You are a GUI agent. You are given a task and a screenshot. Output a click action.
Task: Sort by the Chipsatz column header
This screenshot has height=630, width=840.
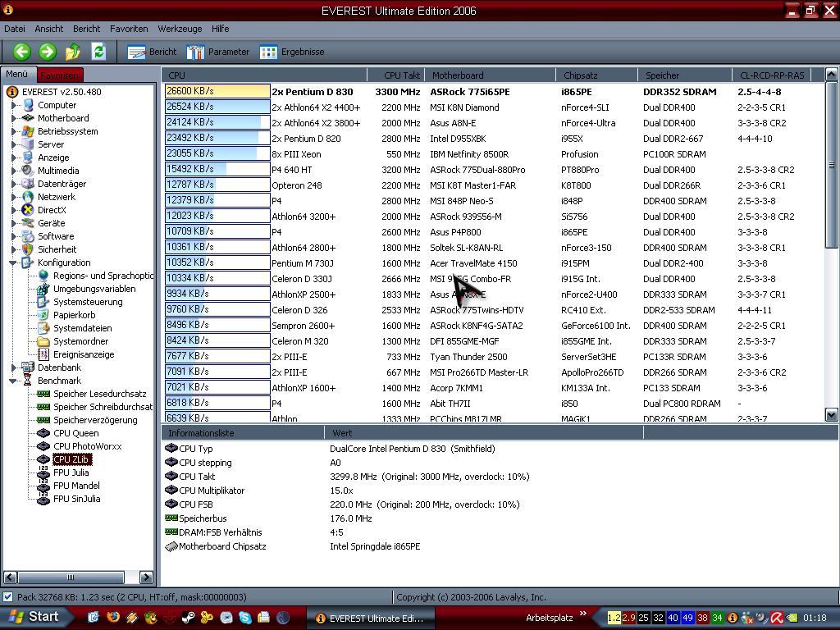pyautogui.click(x=596, y=75)
